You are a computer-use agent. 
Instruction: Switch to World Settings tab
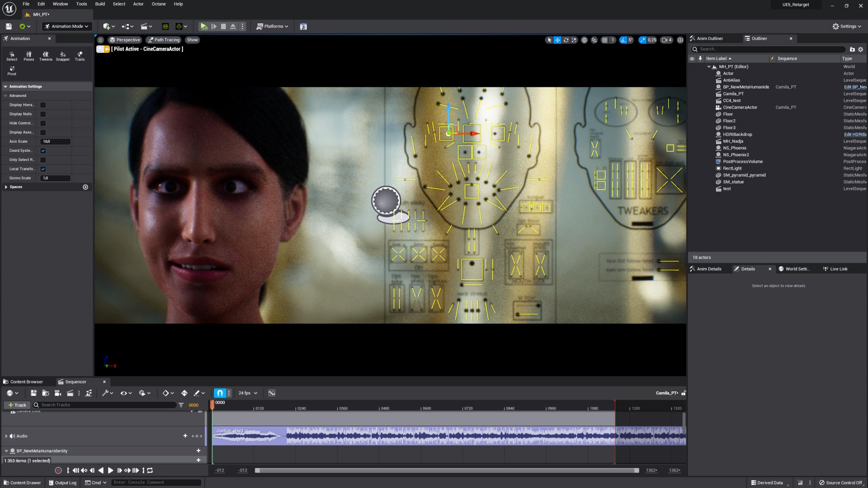coord(794,269)
